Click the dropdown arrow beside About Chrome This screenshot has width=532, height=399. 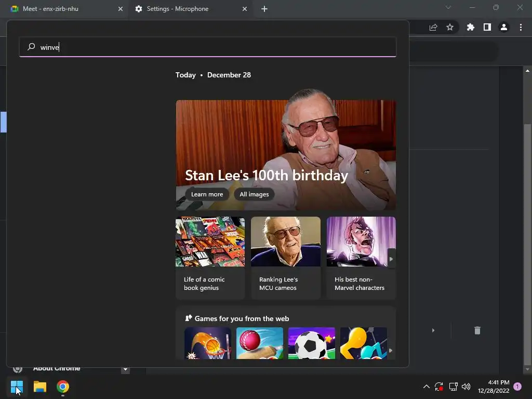click(126, 369)
